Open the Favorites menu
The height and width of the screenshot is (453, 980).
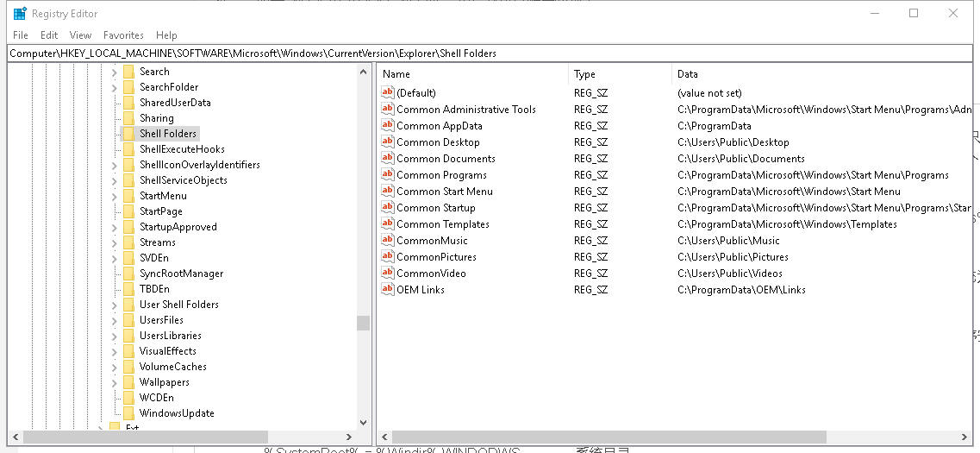coord(123,35)
